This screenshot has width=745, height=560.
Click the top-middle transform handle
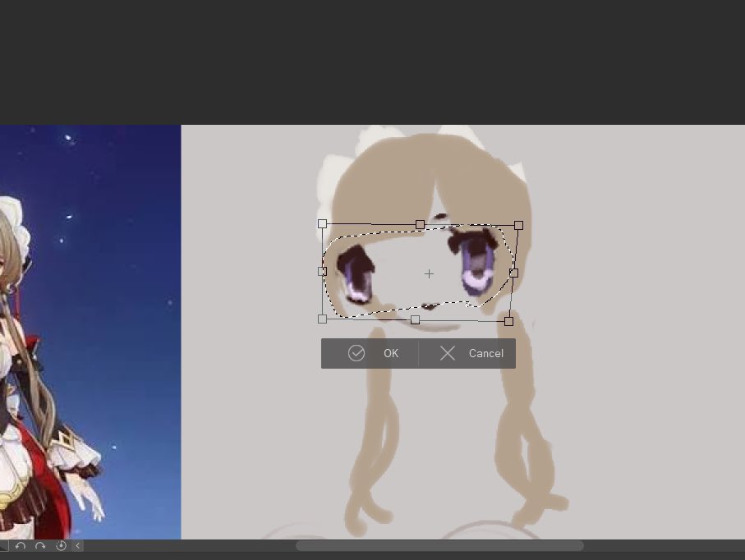(420, 224)
